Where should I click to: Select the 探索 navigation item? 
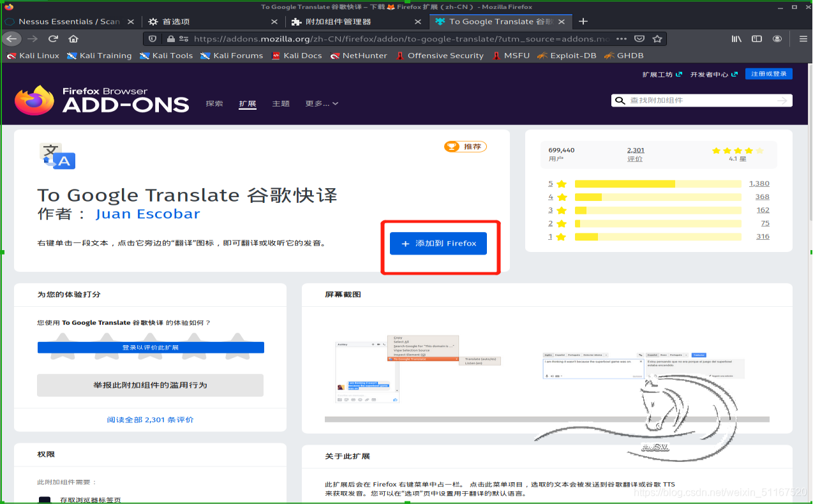[214, 103]
